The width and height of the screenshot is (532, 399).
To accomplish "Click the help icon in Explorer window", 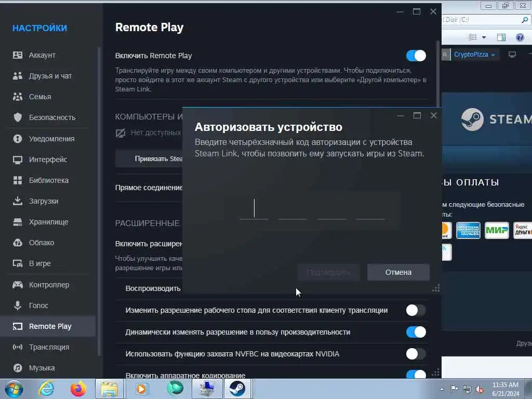I will [x=520, y=37].
